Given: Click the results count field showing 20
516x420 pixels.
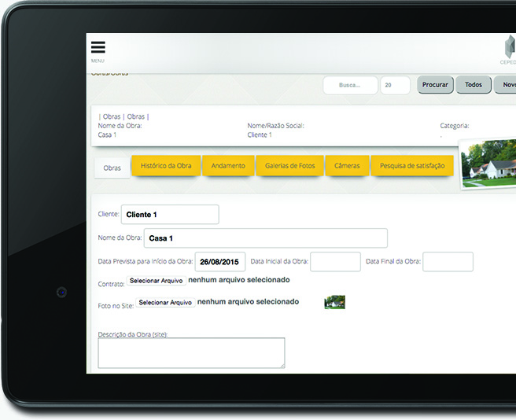Looking at the screenshot, I should tap(395, 85).
